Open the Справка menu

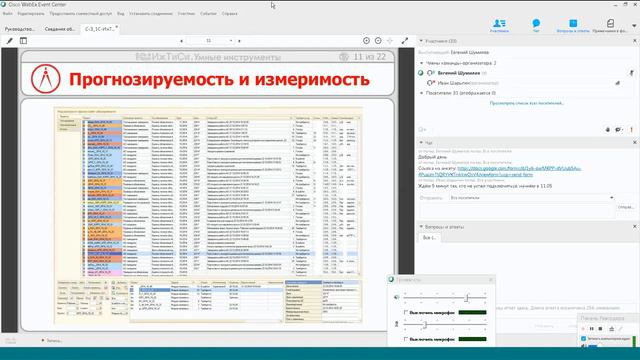pyautogui.click(x=229, y=13)
